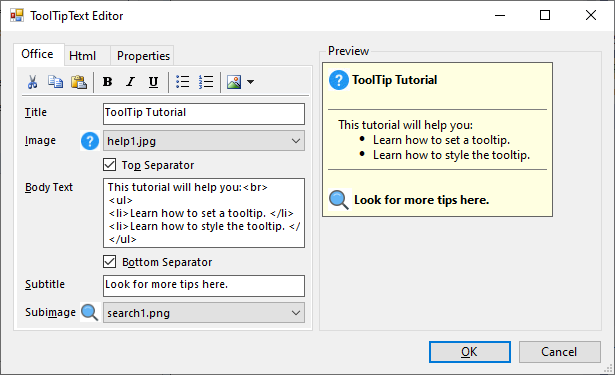Open the Subimage search1.png combo box
This screenshot has width=615, height=375.
tap(204, 313)
